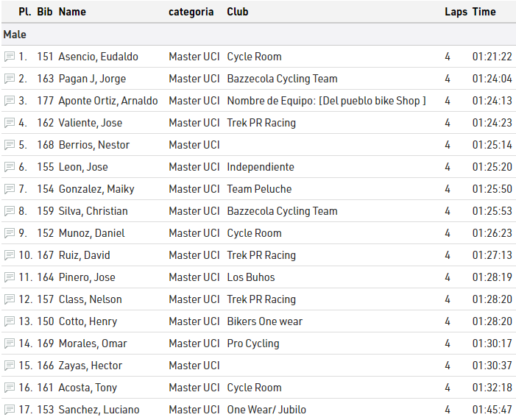
Task: Click the comment icon next to Silva, Christian
Action: (10, 211)
